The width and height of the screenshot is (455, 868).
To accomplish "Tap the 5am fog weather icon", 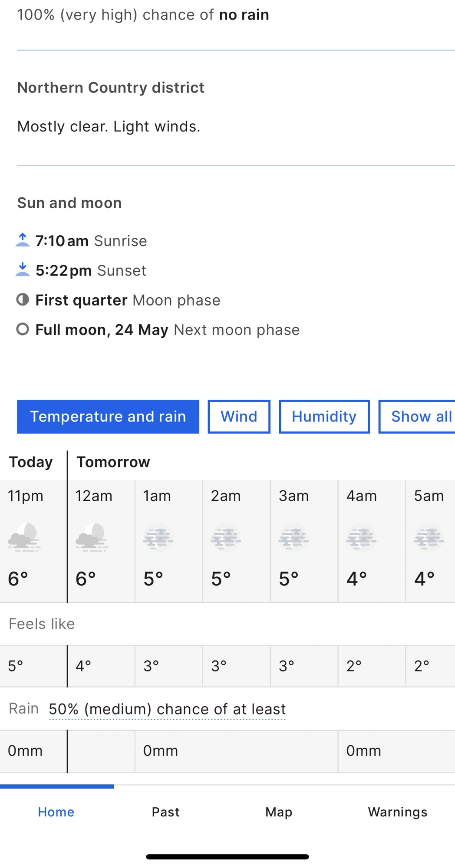I will (x=429, y=538).
